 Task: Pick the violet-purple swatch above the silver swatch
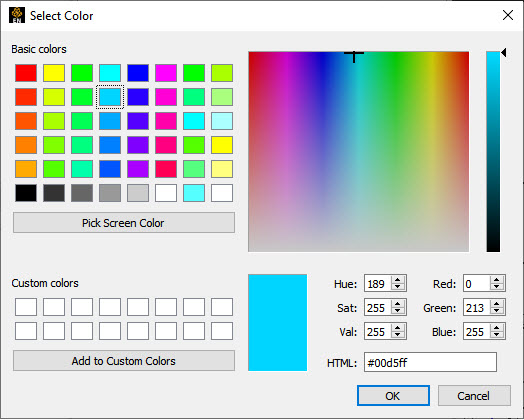point(138,169)
